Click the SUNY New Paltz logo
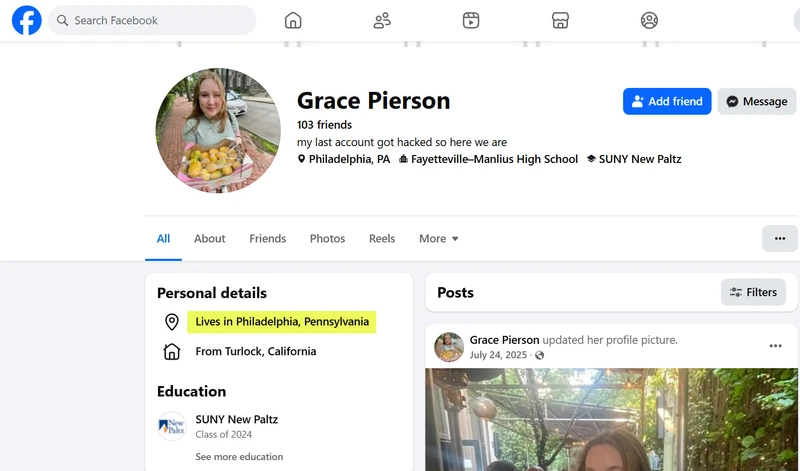Image resolution: width=800 pixels, height=471 pixels. pos(172,426)
